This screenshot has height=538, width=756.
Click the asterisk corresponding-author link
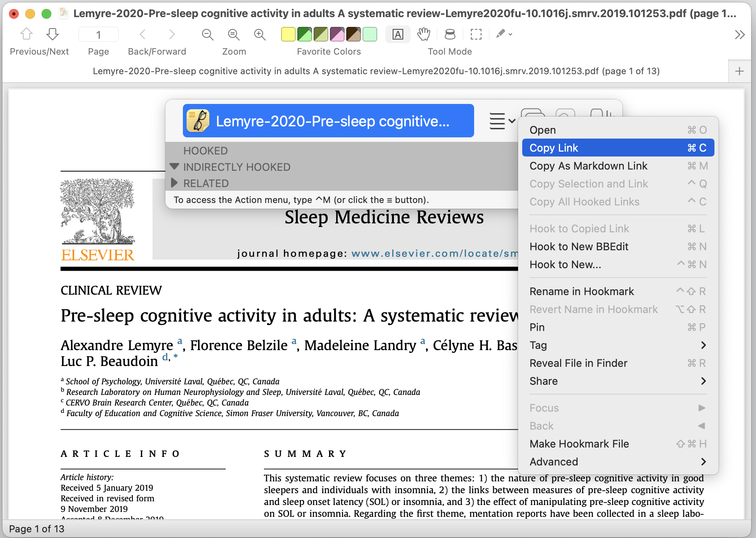point(176,357)
